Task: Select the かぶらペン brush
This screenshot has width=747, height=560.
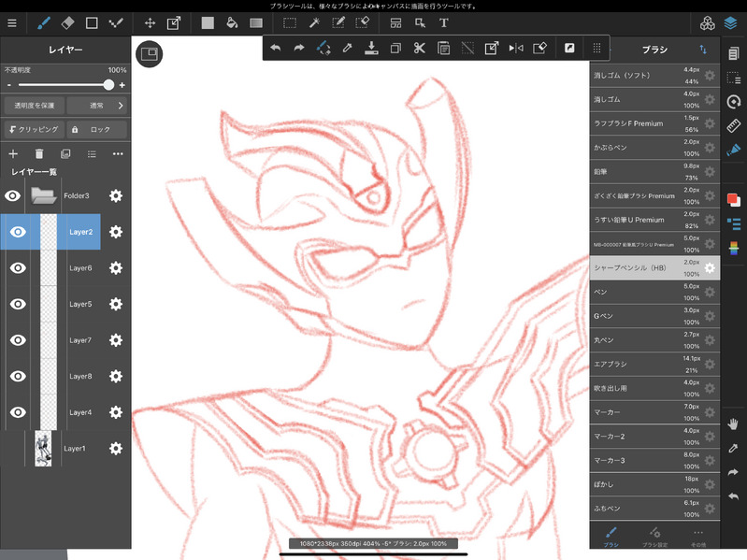Action: click(654, 148)
